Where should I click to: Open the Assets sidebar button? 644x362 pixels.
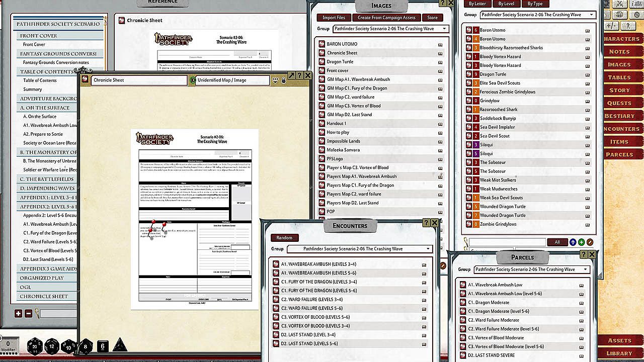619,340
